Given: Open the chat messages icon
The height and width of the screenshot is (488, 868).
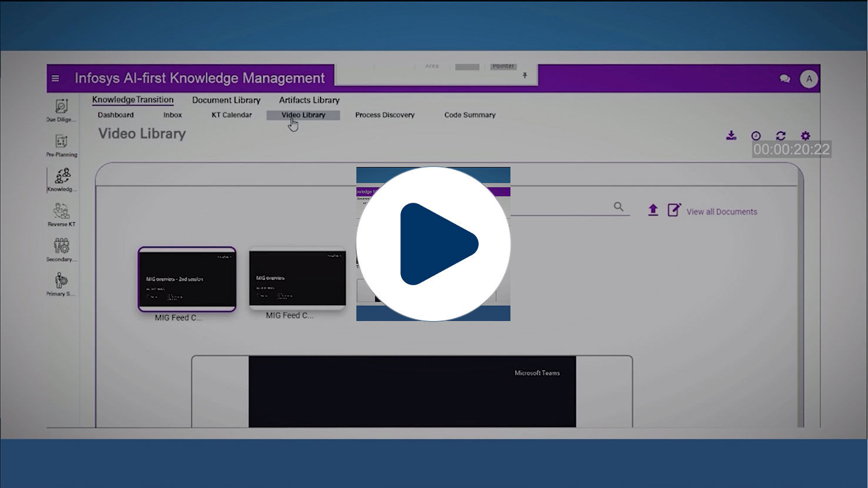Looking at the screenshot, I should [x=784, y=78].
